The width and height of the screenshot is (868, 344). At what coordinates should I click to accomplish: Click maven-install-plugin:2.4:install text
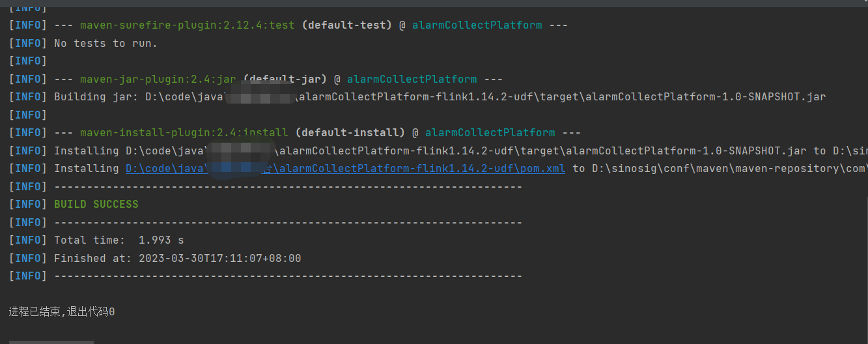[184, 132]
